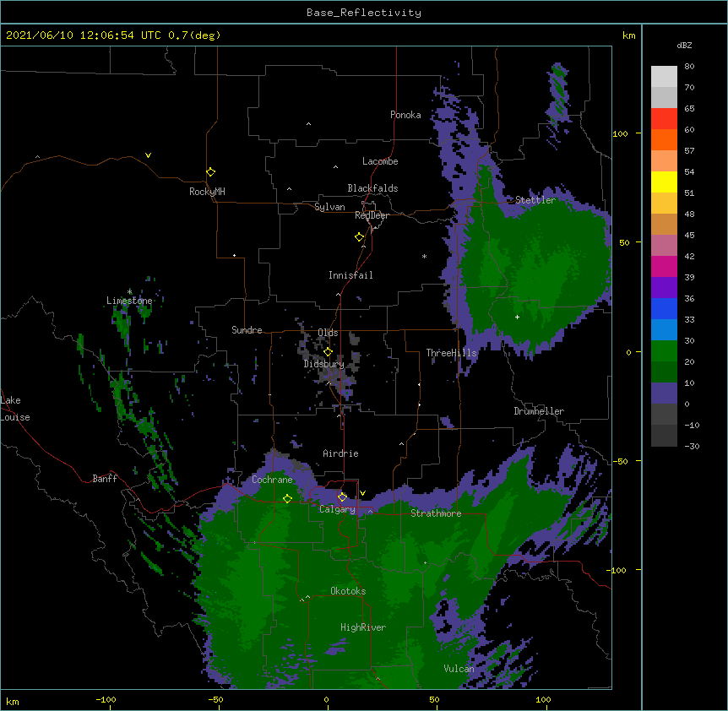
Task: Click the Limestone label
Action: pyautogui.click(x=129, y=301)
